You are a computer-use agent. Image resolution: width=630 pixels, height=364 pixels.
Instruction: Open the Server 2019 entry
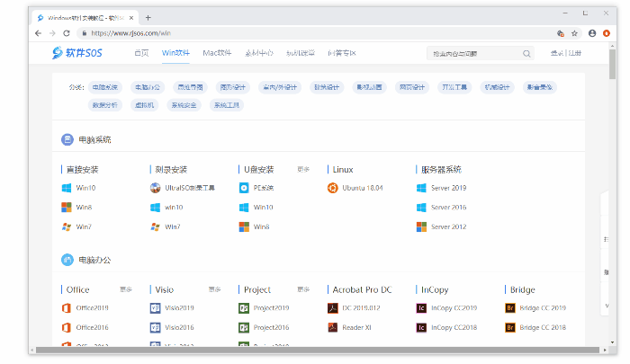(442, 188)
